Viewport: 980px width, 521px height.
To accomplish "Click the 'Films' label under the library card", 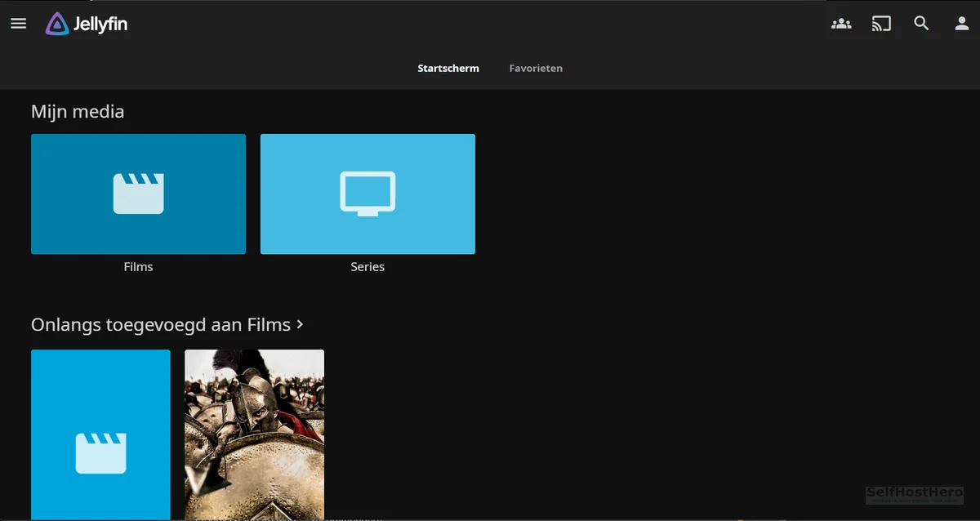I will (138, 267).
